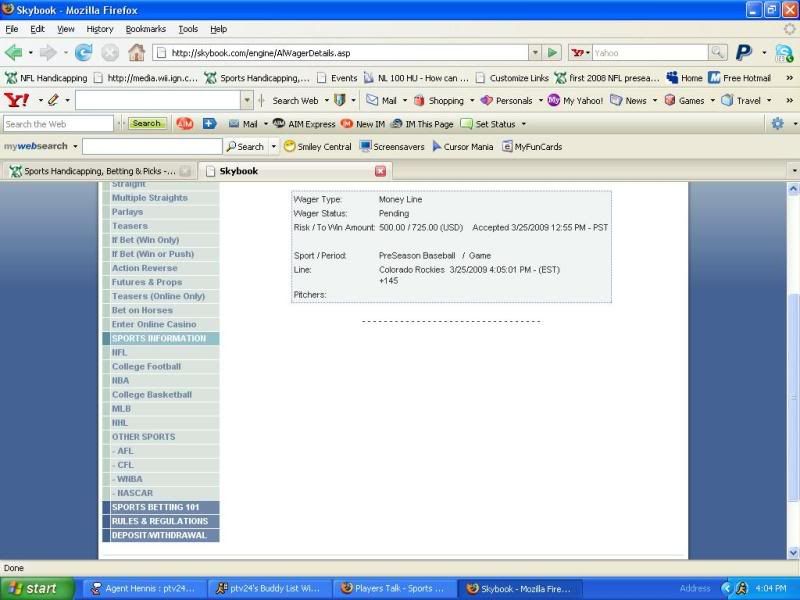Click the Stop loading icon
Viewport: 800px width, 600px height.
point(109,53)
